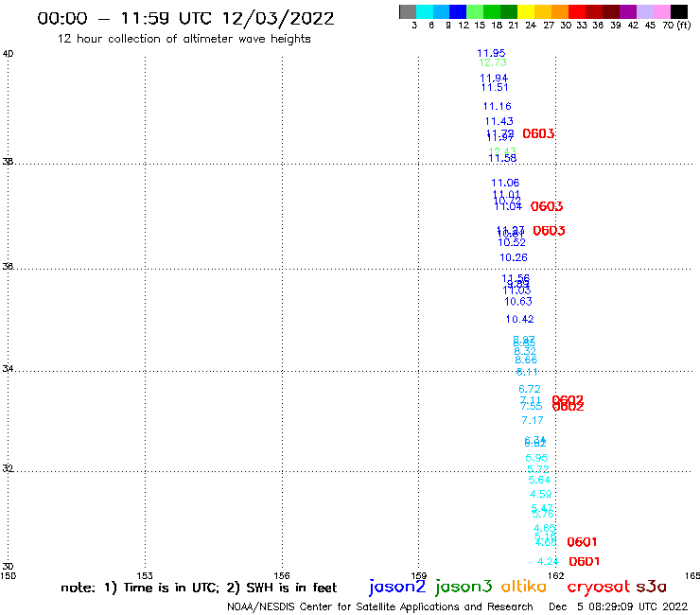Click the jason2 satellite label

(397, 587)
